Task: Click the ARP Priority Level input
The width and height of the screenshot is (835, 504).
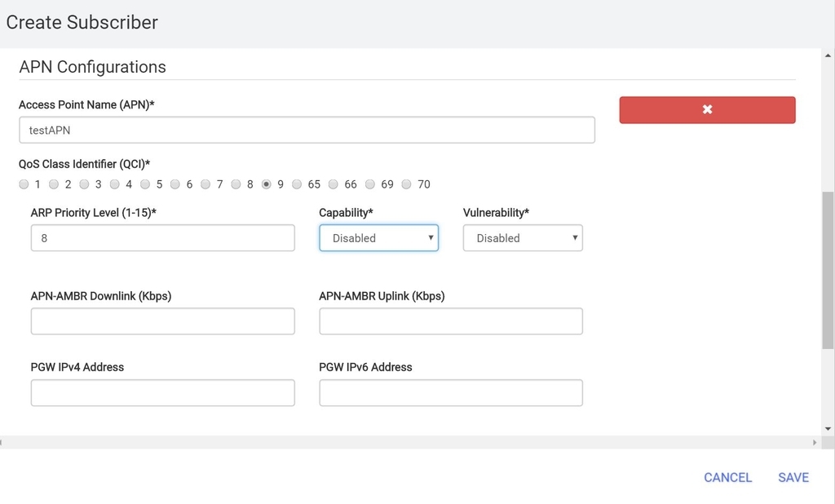Action: click(x=162, y=238)
